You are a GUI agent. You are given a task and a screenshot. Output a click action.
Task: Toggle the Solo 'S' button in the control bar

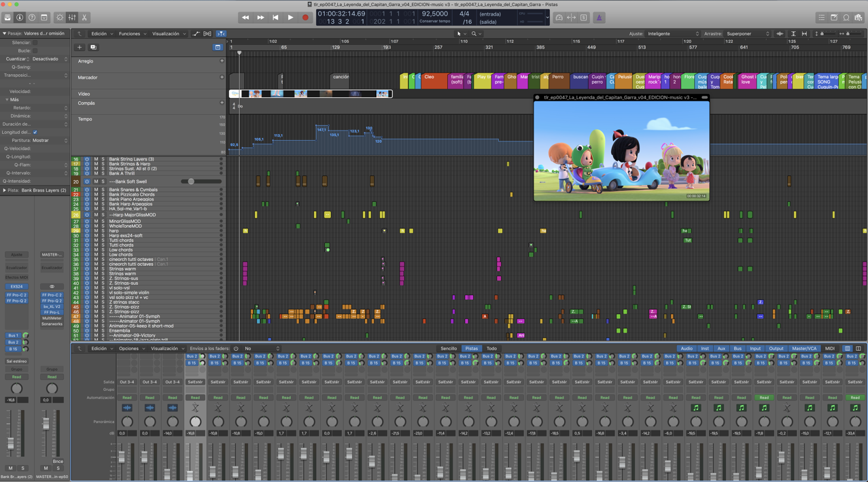pyautogui.click(x=583, y=18)
